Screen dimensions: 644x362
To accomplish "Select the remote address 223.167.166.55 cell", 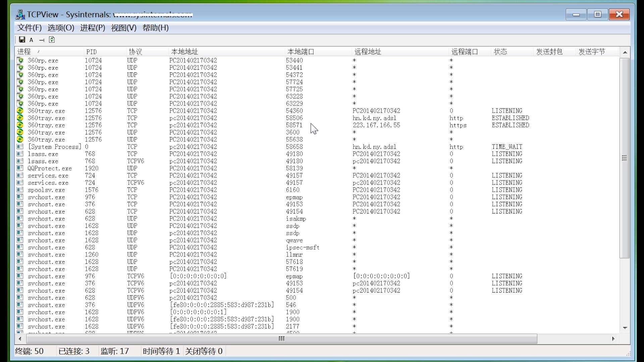I will tap(376, 125).
